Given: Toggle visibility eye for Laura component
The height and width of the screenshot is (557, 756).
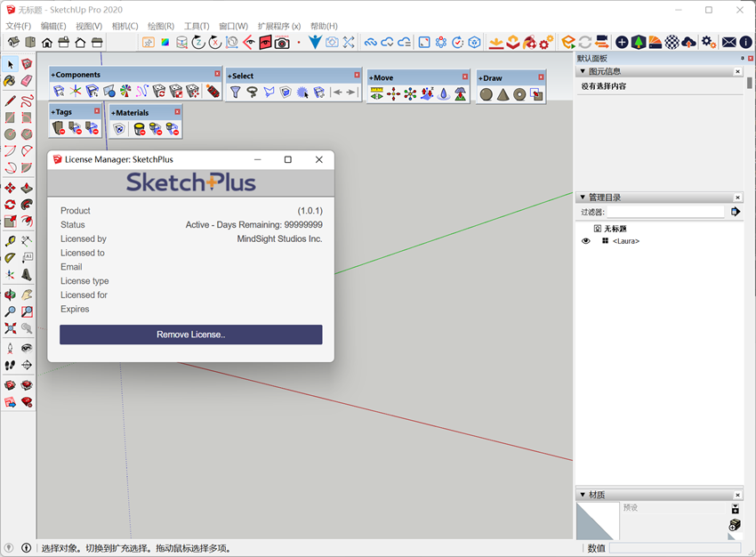Looking at the screenshot, I should click(x=586, y=241).
